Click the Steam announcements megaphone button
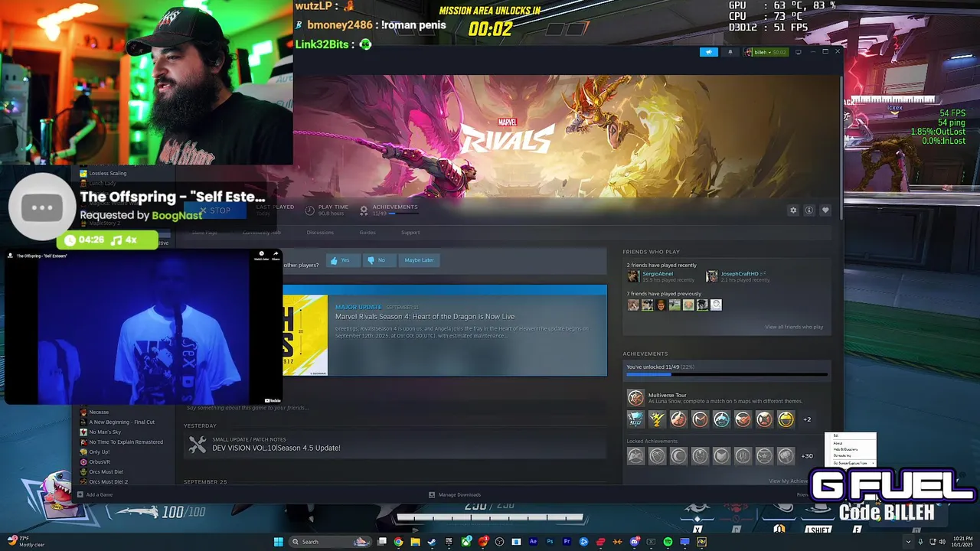 point(709,52)
